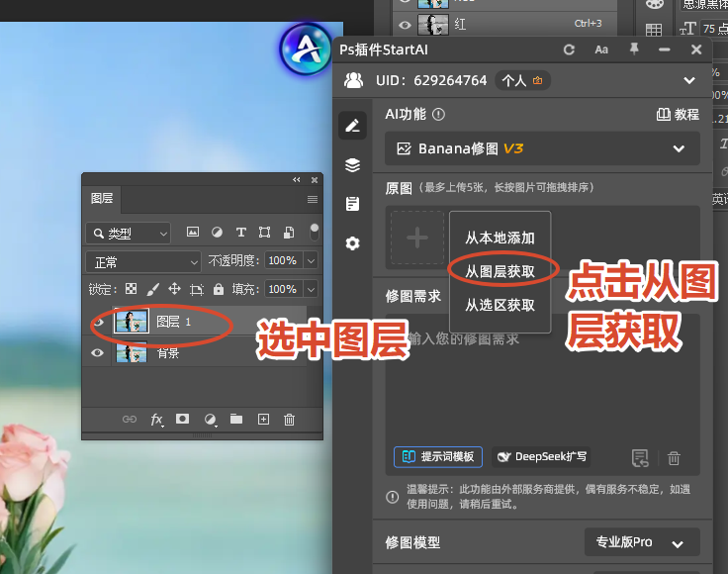
Task: Add a layer style fx icon
Action: click(x=156, y=420)
